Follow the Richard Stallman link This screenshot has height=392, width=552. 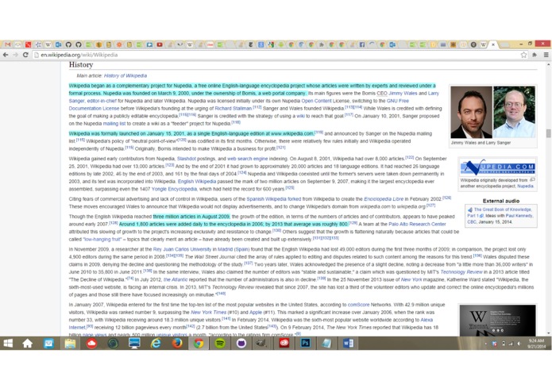[234, 108]
